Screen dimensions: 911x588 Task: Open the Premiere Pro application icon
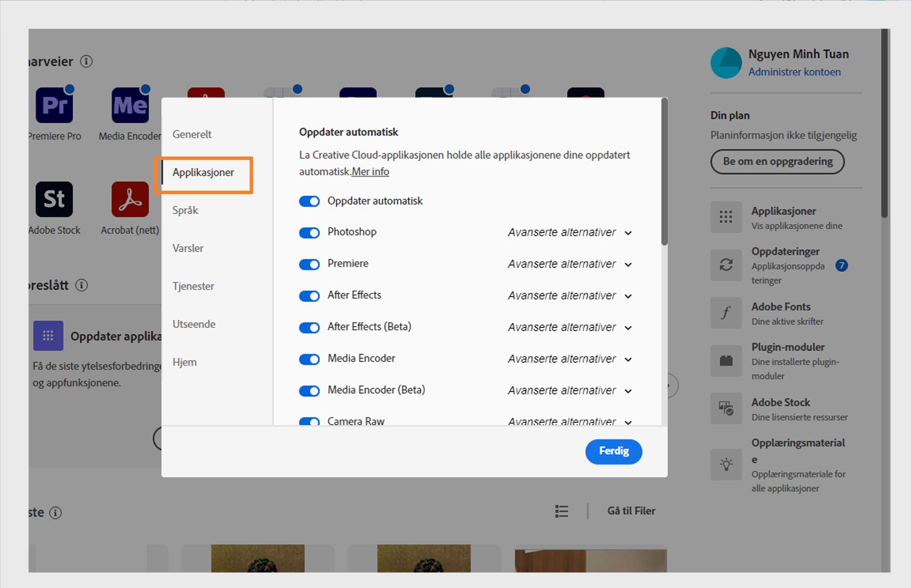tap(54, 105)
